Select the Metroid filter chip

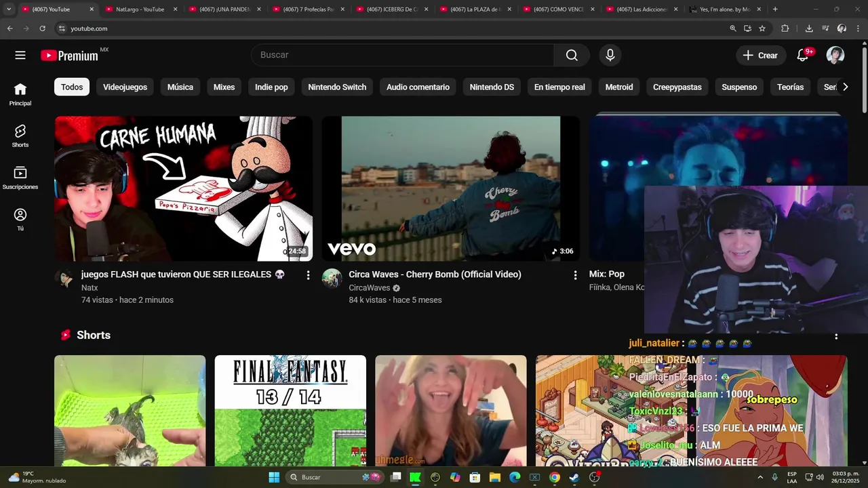pyautogui.click(x=619, y=87)
